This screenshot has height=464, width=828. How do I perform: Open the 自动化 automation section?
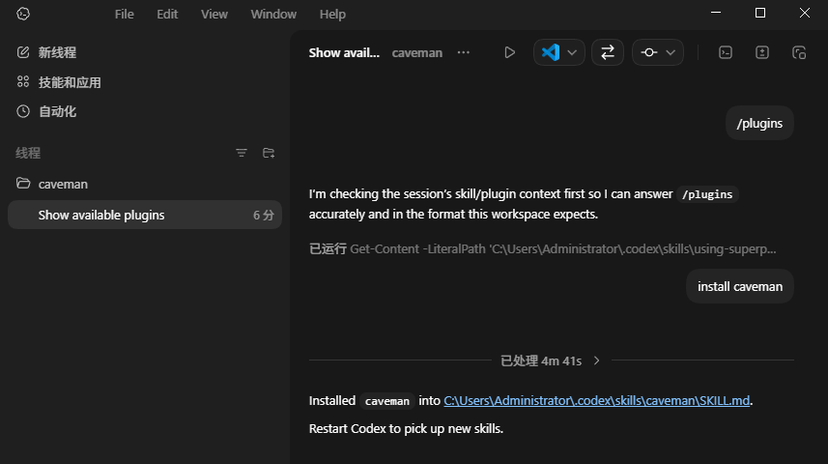(57, 111)
